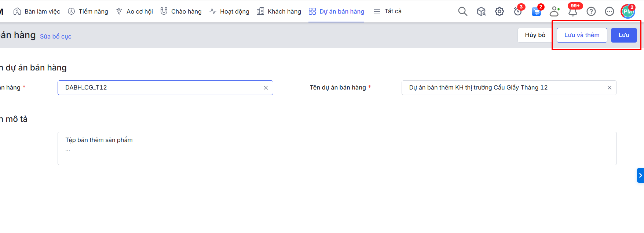Open the Chào hàng tab
The width and height of the screenshot is (644, 233).
181,11
